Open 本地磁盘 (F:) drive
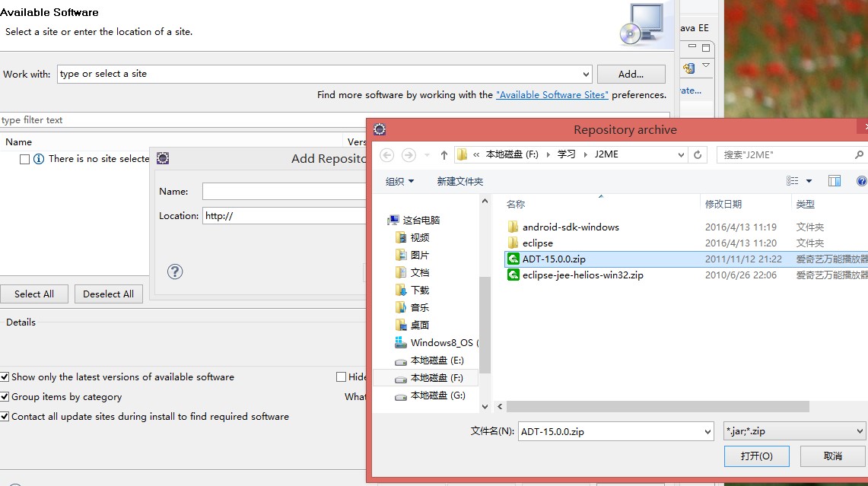Viewport: 868px width, 486px height. pyautogui.click(x=430, y=378)
